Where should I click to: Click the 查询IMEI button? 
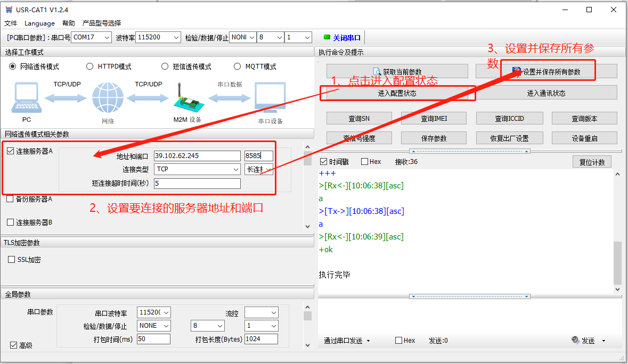(x=434, y=118)
